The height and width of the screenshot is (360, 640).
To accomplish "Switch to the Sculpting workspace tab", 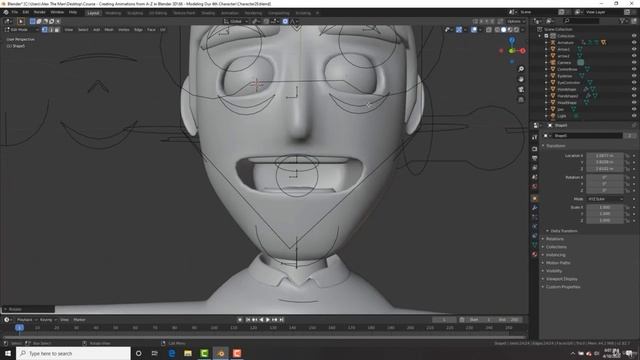I will coord(135,13).
